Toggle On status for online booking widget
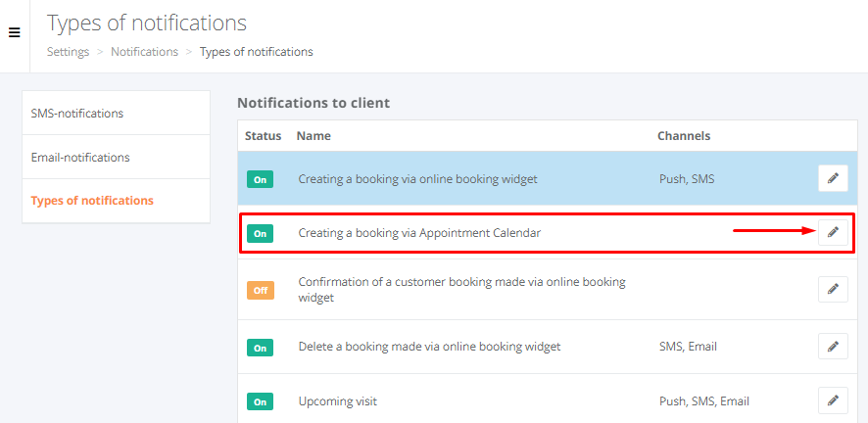 click(261, 180)
